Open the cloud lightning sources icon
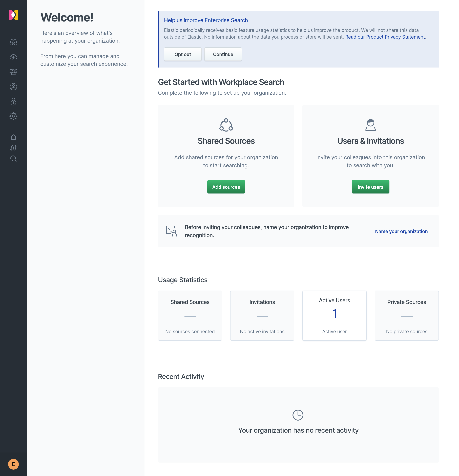Viewport: 459px width, 476px height. (x=13, y=57)
